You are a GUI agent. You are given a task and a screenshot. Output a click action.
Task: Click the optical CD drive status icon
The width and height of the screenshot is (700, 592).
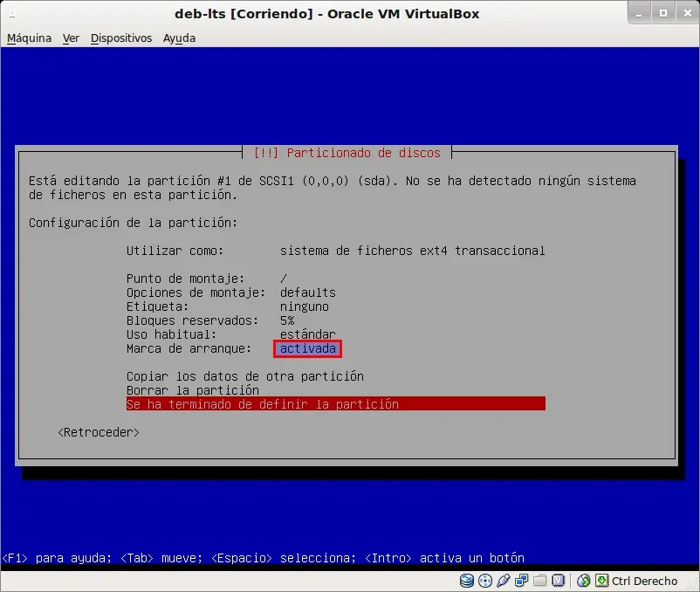[484, 581]
